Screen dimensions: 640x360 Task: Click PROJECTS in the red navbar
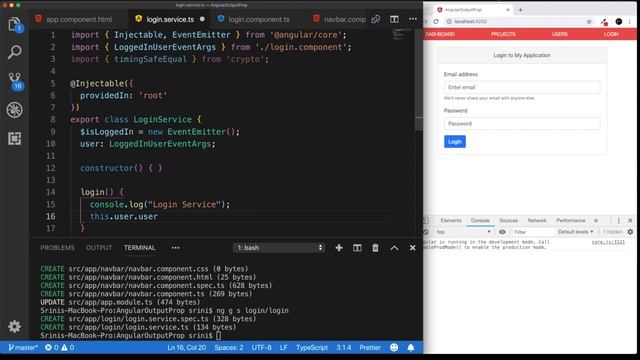503,34
